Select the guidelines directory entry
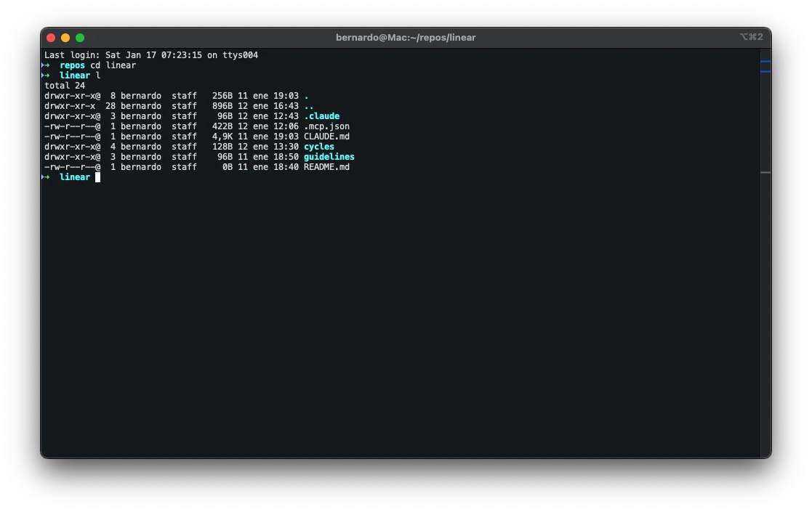The height and width of the screenshot is (512, 812). [329, 157]
